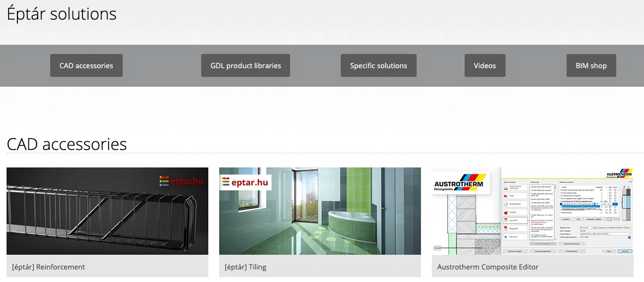
Task: Click the [éptár] Tiling title link
Action: (x=245, y=267)
